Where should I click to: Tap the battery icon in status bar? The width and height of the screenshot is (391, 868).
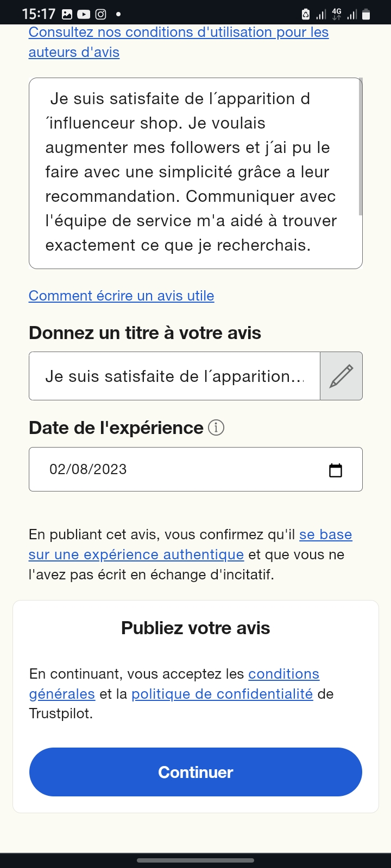(366, 15)
